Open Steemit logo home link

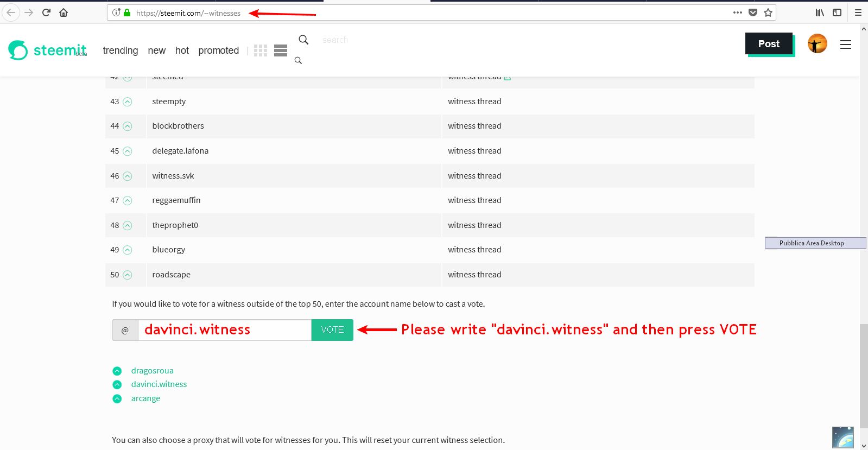[x=48, y=50]
